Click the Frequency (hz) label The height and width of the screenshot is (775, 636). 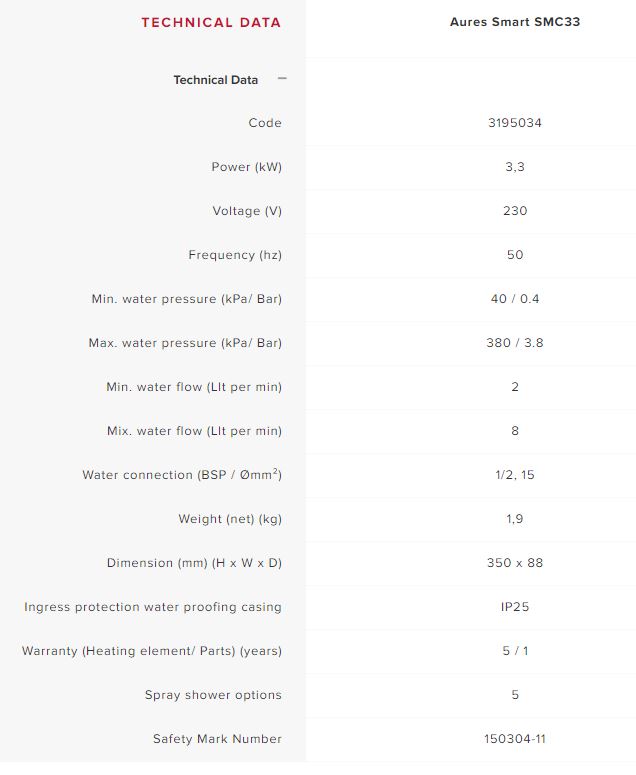click(x=235, y=255)
